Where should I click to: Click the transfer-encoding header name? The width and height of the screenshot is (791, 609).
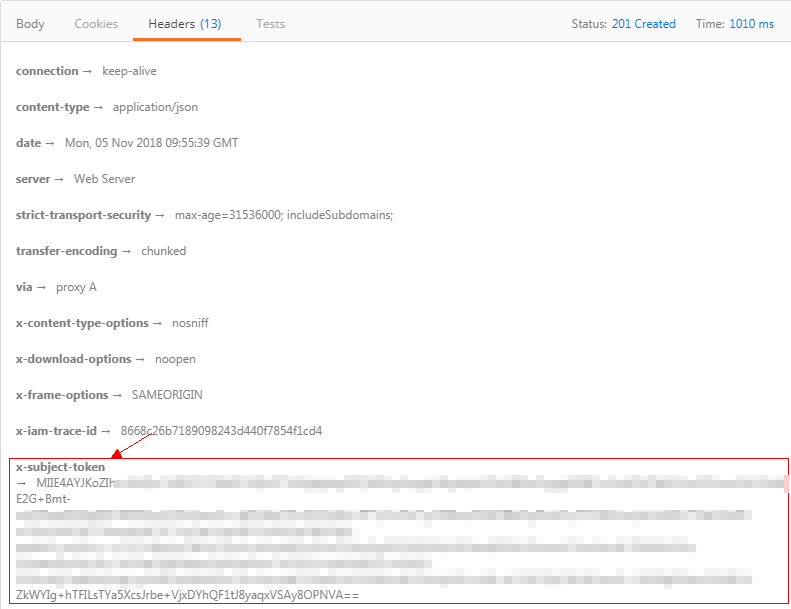[x=66, y=251]
